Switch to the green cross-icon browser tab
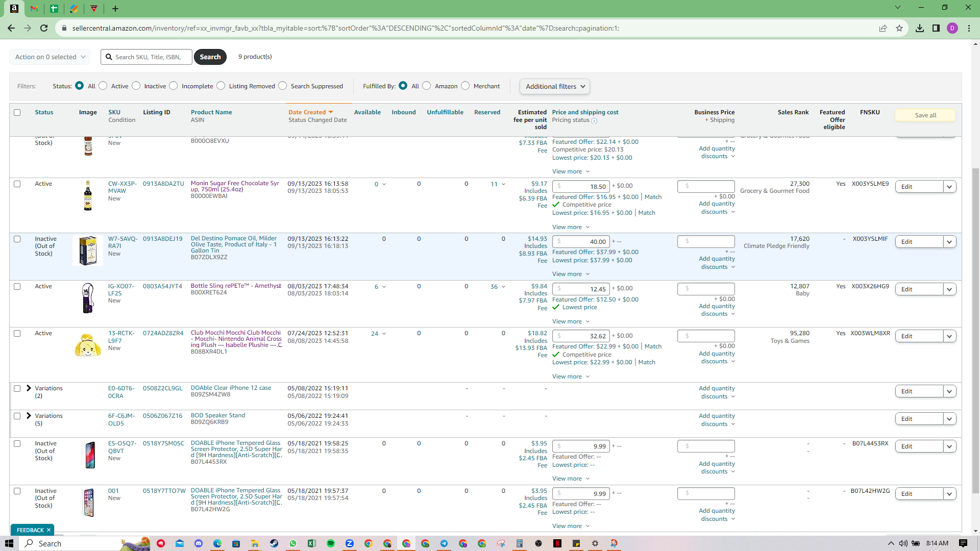Viewport: 980px width, 551px height. [54, 8]
